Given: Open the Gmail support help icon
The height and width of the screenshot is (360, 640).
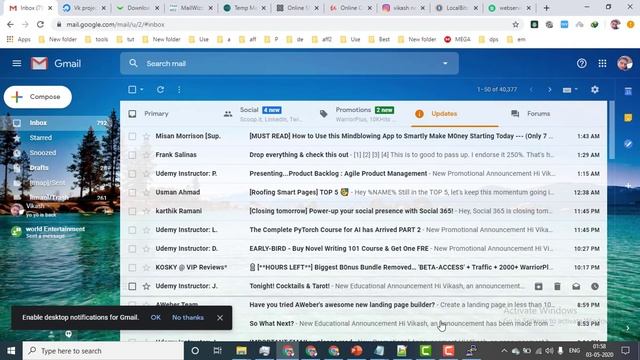Looking at the screenshot, I should pyautogui.click(x=582, y=63).
